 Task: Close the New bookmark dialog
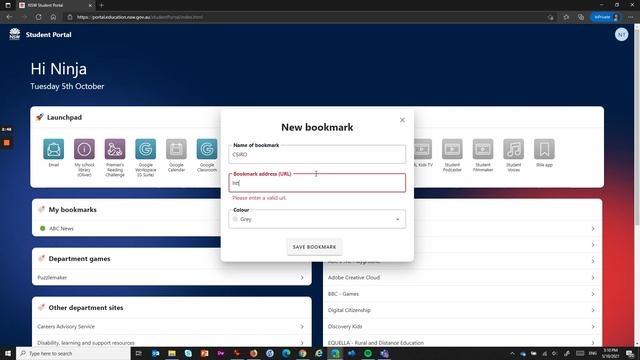(x=402, y=120)
